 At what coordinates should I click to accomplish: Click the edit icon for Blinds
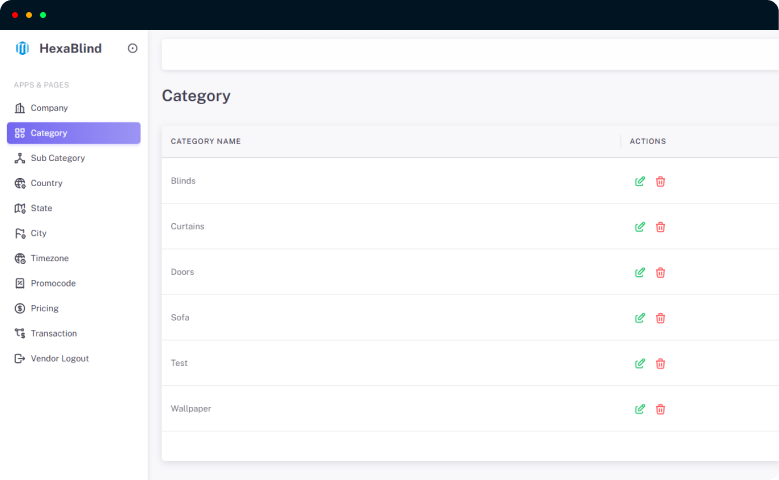[x=640, y=181]
